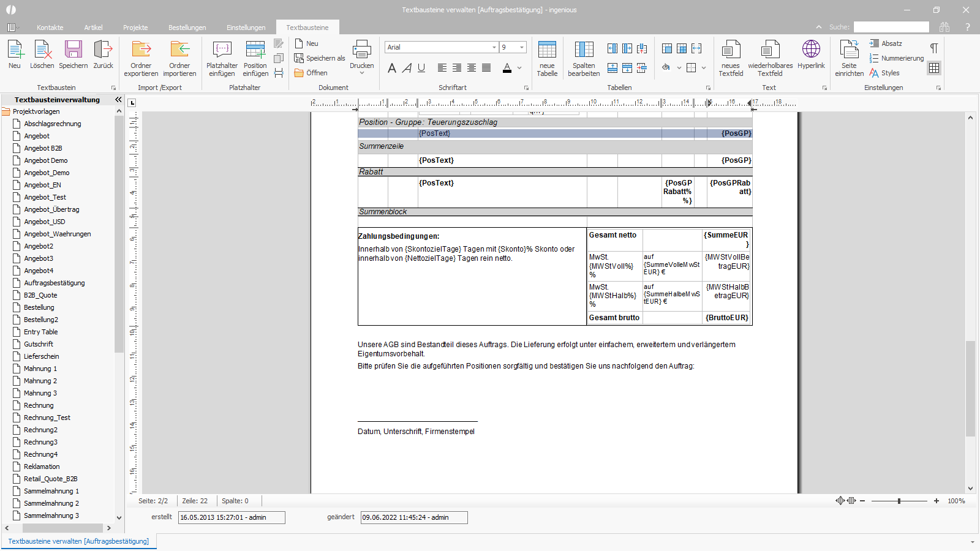
Task: Toggle underline formatting
Action: coord(421,68)
